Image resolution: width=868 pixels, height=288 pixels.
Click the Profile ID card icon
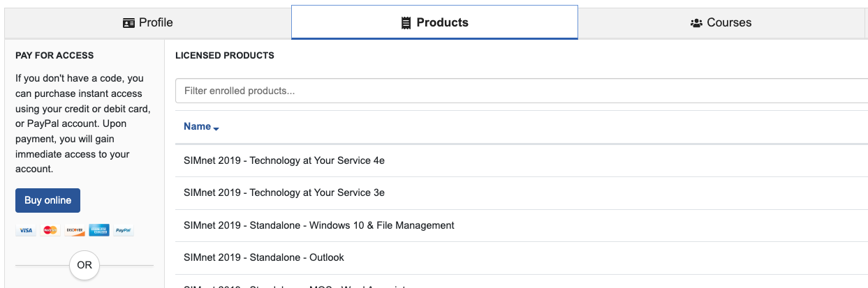tap(128, 23)
